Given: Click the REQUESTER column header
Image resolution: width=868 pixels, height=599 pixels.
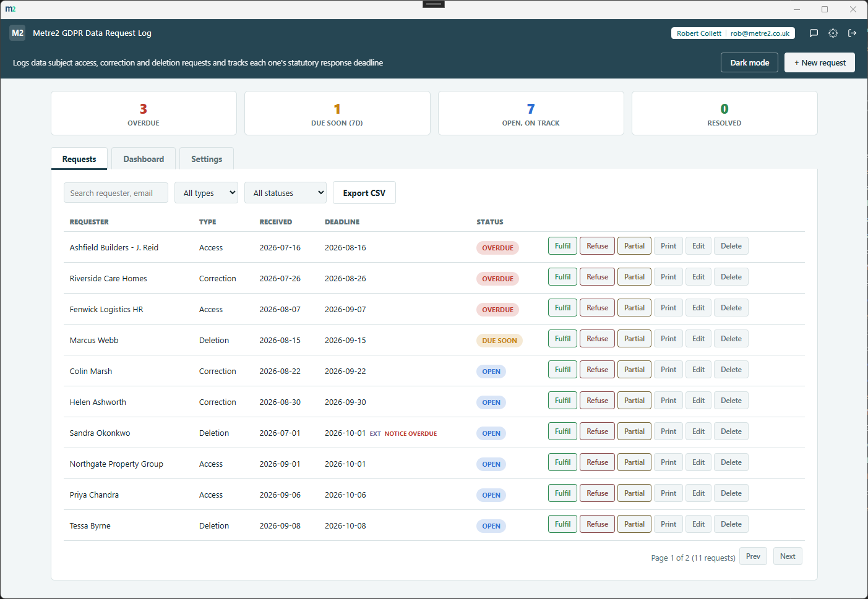Looking at the screenshot, I should click(x=89, y=222).
